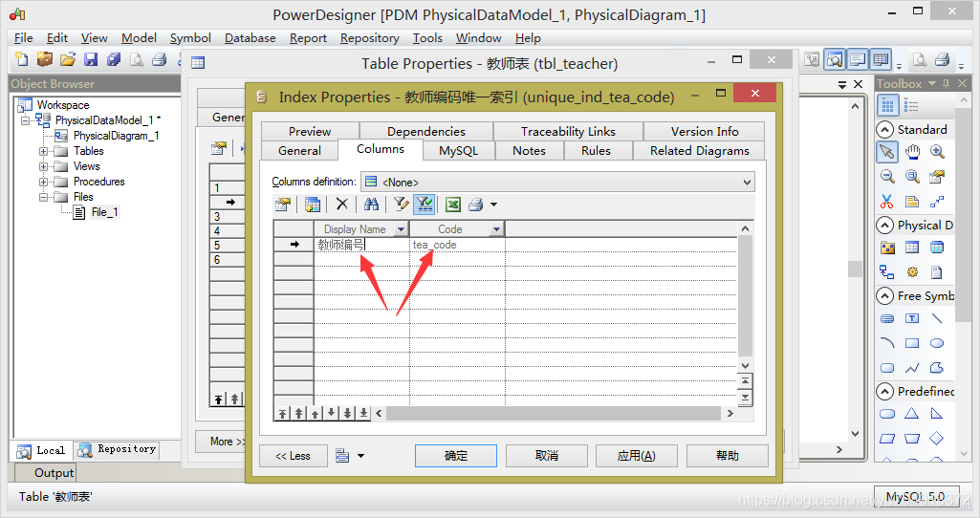980x518 pixels.
Task: Click the Open folder icon in the main toolbar
Action: click(68, 59)
